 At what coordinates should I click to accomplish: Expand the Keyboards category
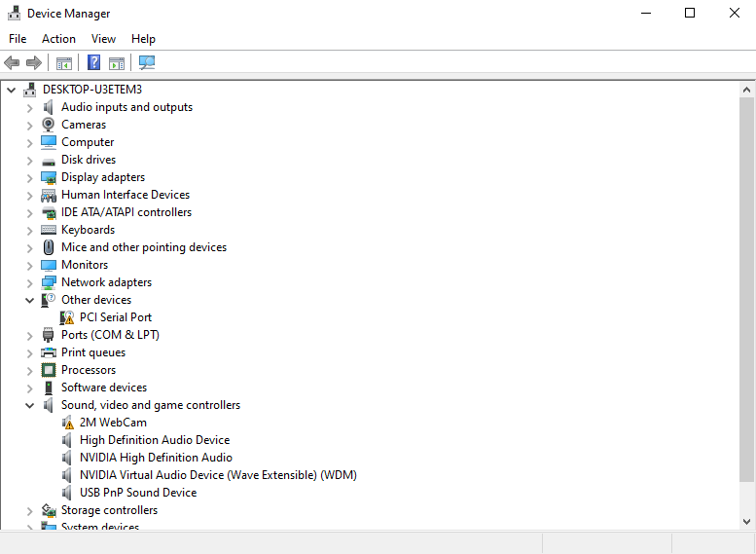[x=29, y=230]
